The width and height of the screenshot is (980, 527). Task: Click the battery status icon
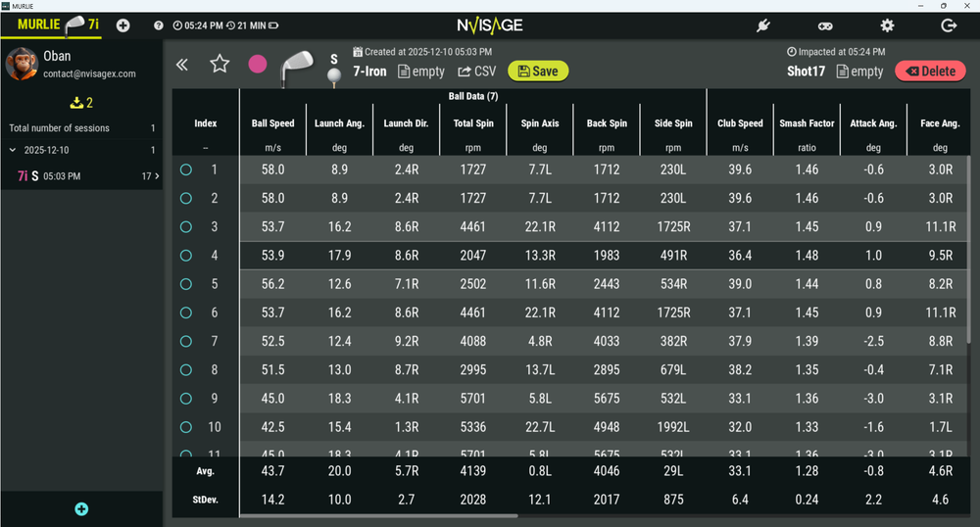click(x=273, y=25)
